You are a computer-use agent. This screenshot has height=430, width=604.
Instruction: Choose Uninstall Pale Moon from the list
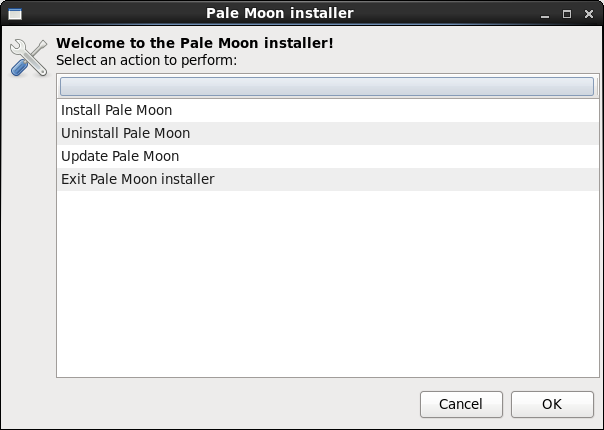coord(125,133)
